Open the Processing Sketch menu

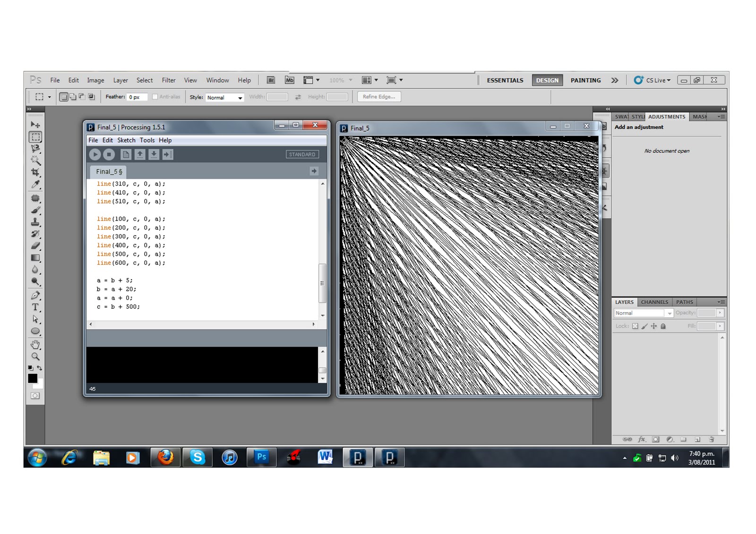coord(126,140)
